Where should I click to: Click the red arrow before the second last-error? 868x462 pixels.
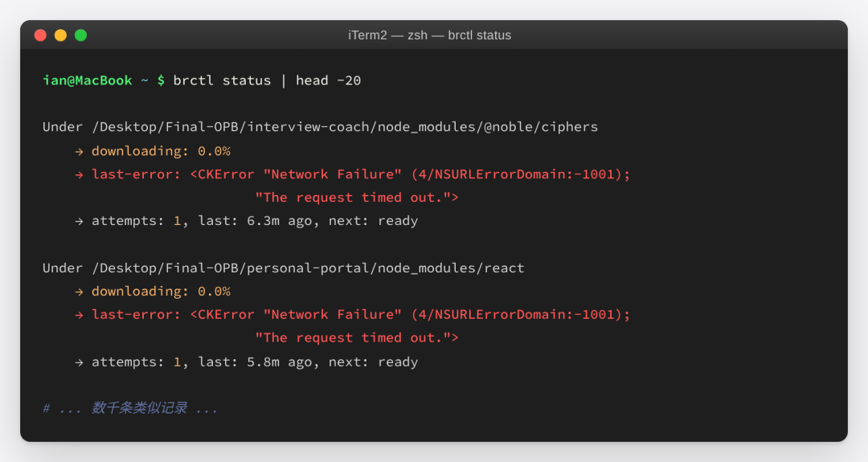pos(79,315)
